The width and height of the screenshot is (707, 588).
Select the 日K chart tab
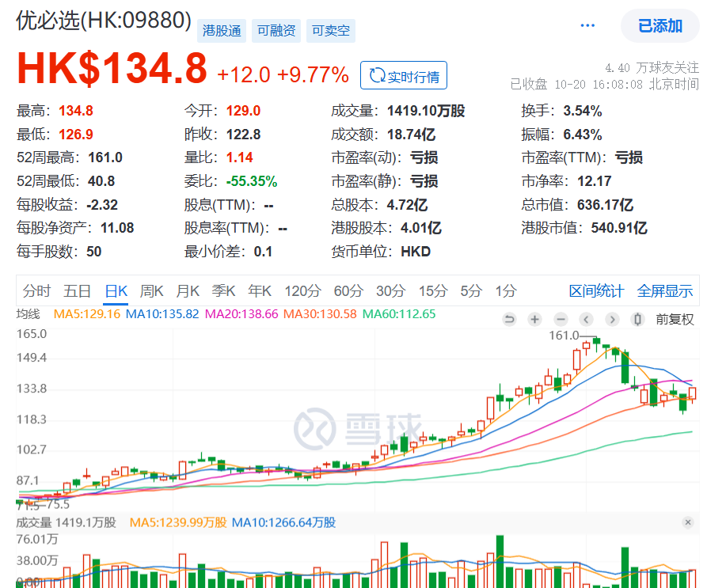[116, 291]
